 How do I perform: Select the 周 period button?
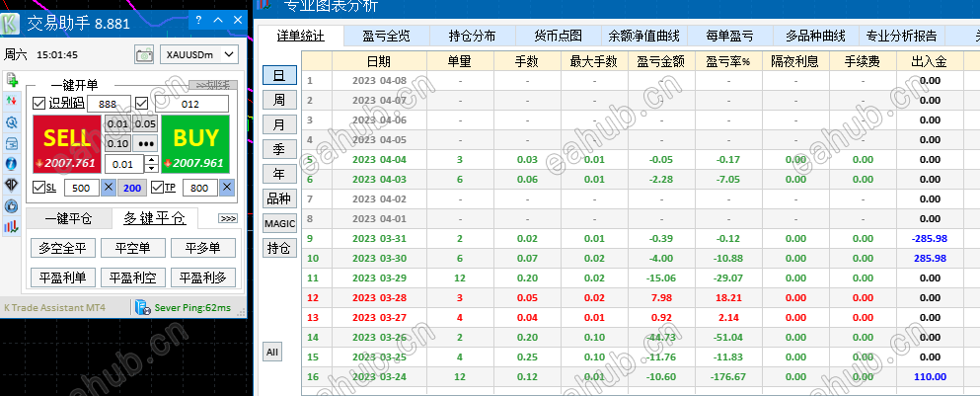tap(279, 100)
